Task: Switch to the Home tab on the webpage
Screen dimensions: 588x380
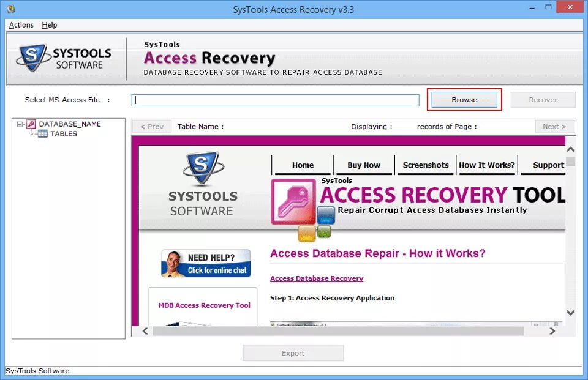Action: [302, 165]
